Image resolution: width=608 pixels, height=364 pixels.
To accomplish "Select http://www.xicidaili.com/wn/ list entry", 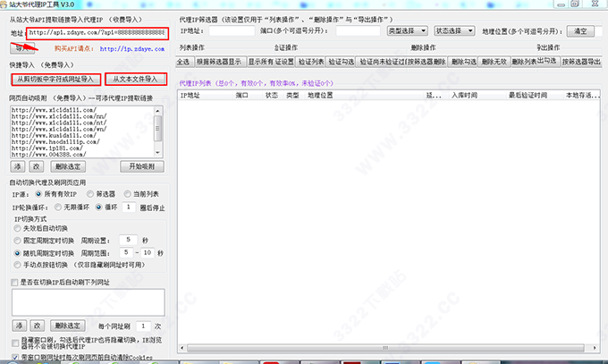I will tap(59, 129).
